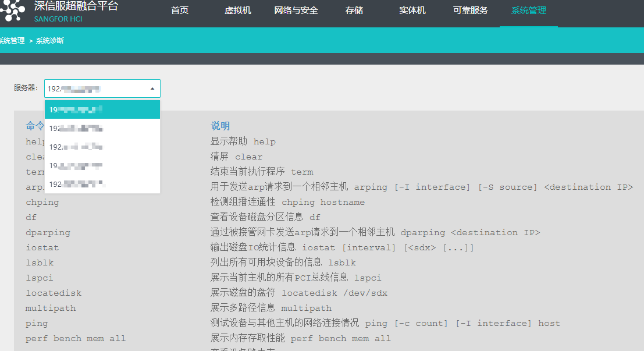Click the 系统管理 navigation tab
Viewport: 644px width, 351px height.
pyautogui.click(x=529, y=10)
